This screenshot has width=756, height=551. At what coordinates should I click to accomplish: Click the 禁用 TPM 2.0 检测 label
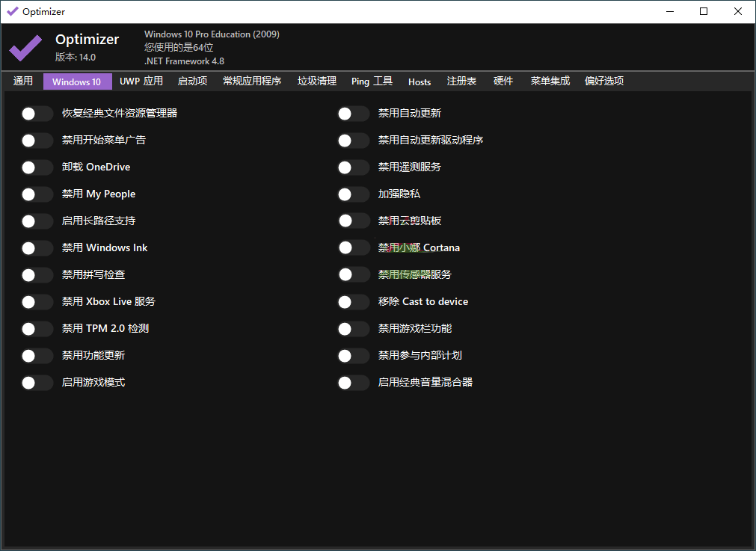tap(105, 328)
